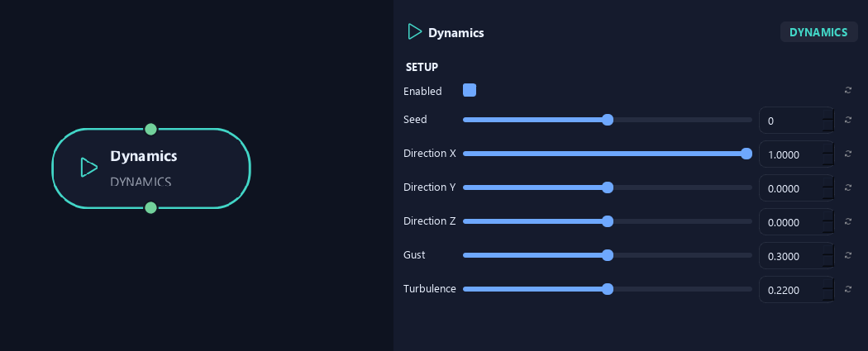This screenshot has width=868, height=351.
Task: Reset Direction Z using its refresh icon
Action: [847, 221]
